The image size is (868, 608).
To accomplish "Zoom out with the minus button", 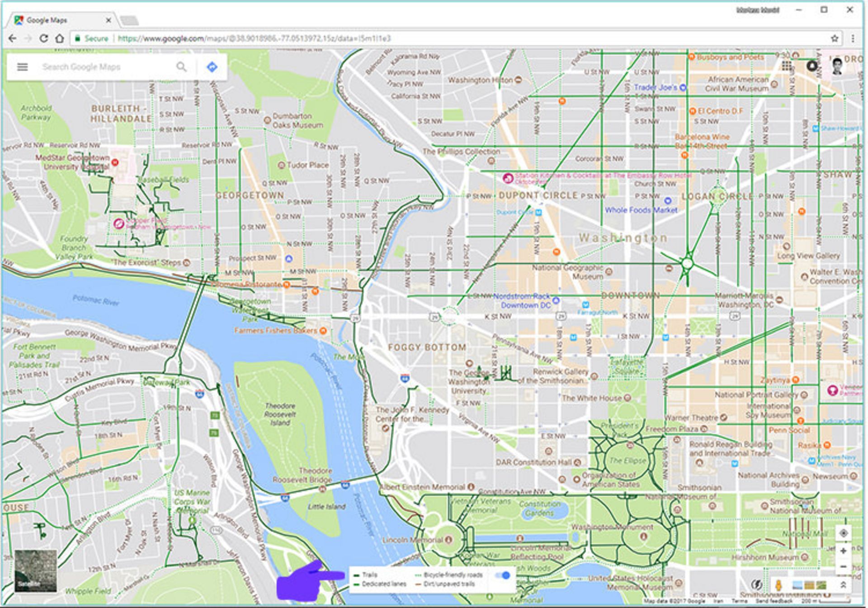I will (x=844, y=567).
